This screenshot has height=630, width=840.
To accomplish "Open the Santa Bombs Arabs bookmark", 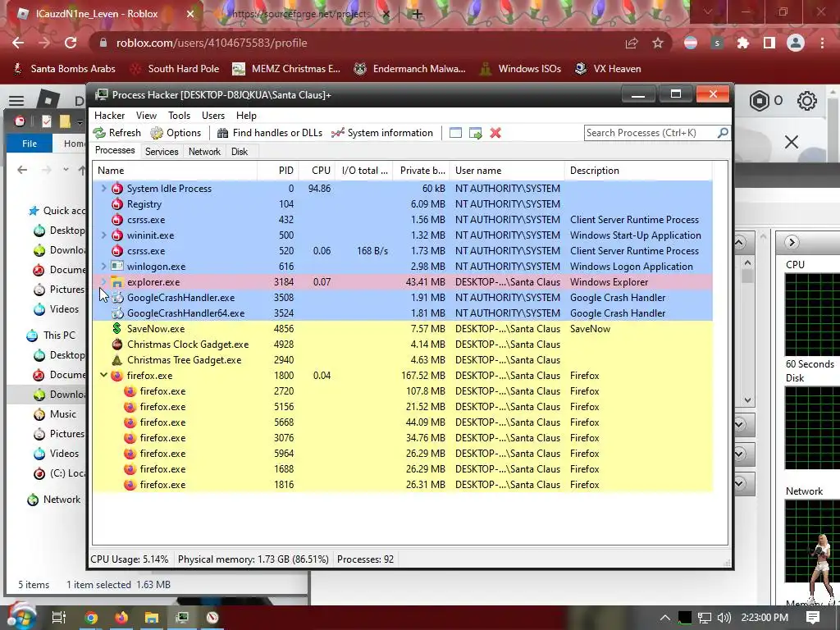I will (x=64, y=69).
